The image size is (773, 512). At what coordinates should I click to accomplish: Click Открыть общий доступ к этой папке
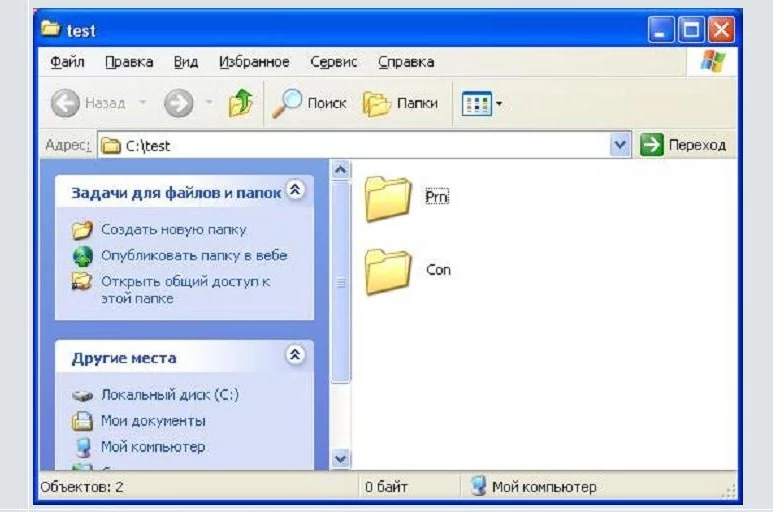coord(185,290)
